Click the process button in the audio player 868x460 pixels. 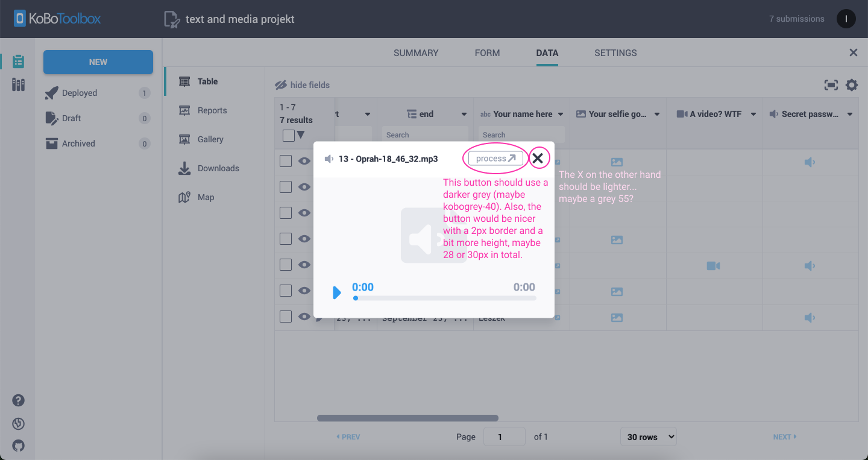494,158
